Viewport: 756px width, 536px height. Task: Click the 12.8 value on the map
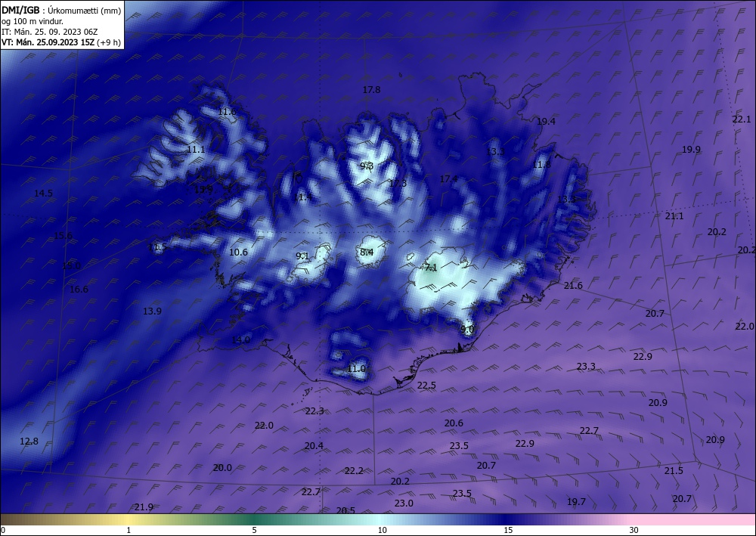29,442
